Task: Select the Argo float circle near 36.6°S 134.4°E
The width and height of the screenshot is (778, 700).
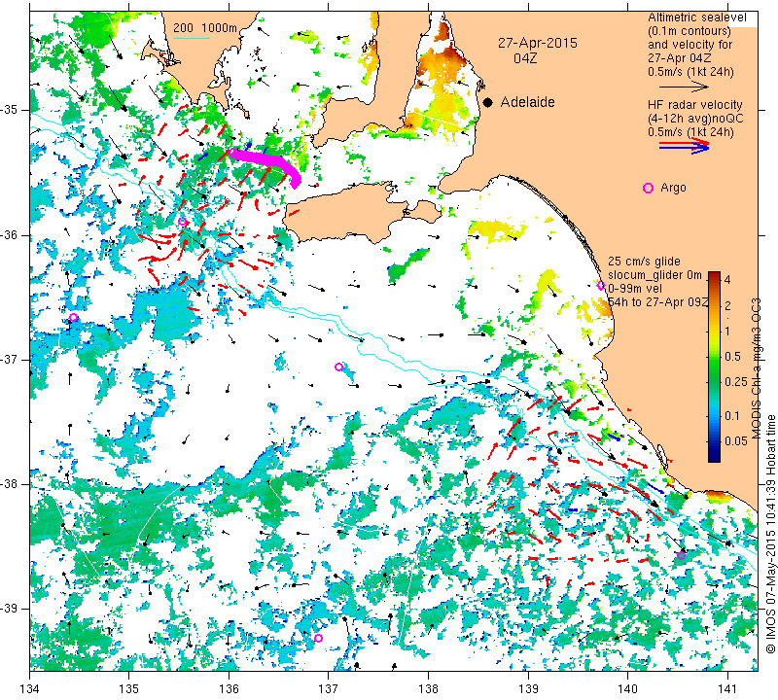Action: tap(74, 318)
